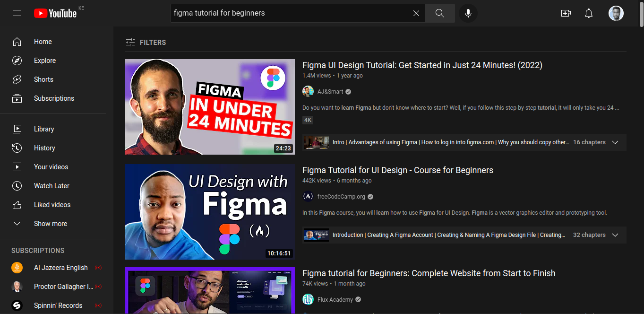The width and height of the screenshot is (644, 314).
Task: Click in the search input field
Action: click(x=291, y=13)
